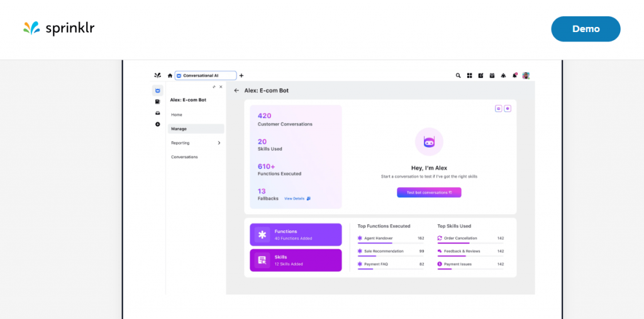Select the Sale Recommendation function row

391,251
